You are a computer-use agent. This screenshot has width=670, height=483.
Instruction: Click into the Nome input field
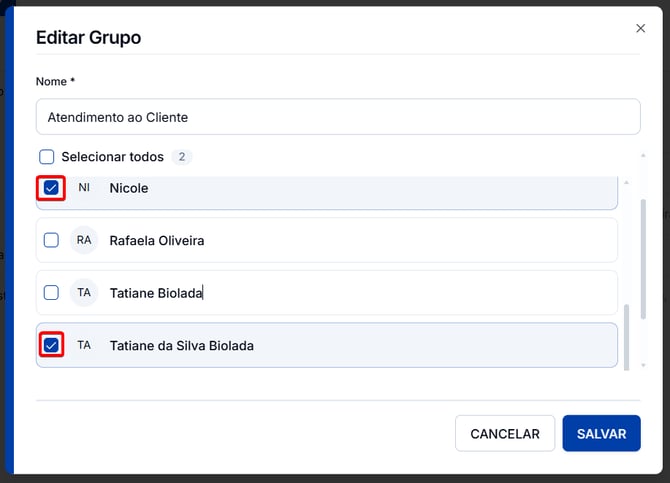pyautogui.click(x=338, y=117)
